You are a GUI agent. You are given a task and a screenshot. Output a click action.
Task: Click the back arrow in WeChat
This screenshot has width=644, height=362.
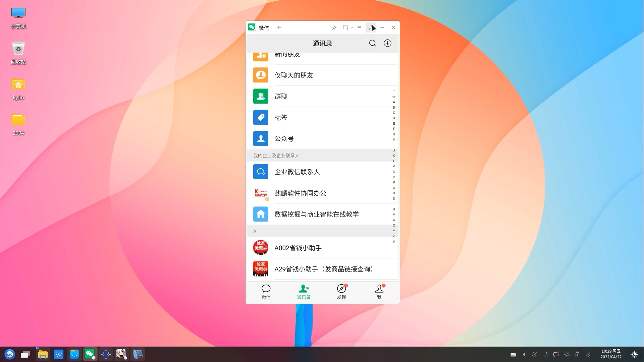pos(279,27)
